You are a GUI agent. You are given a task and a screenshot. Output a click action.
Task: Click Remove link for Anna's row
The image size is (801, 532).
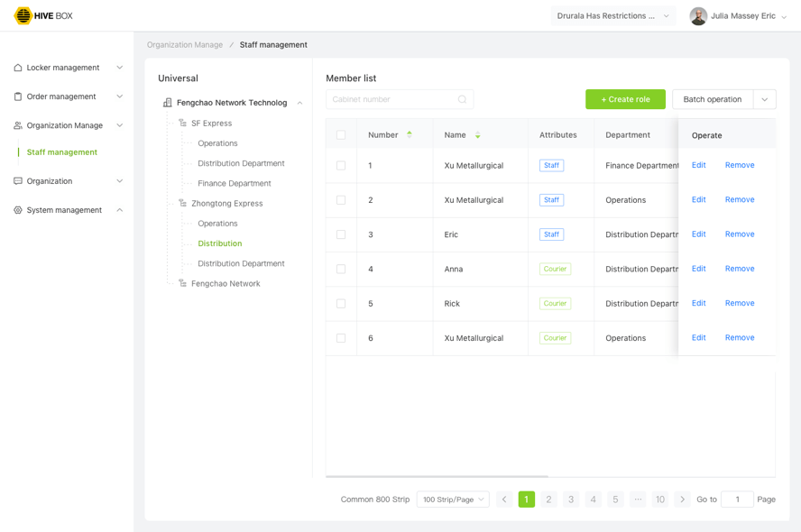click(739, 269)
